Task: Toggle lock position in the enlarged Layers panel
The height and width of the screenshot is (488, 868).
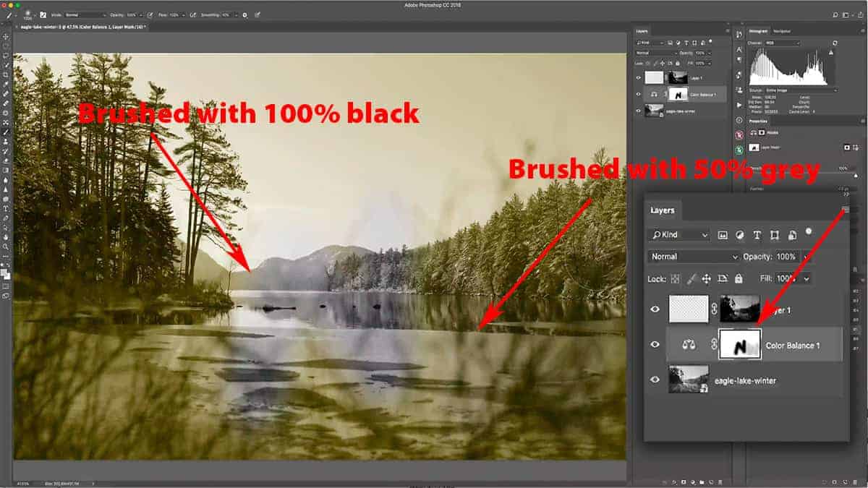Action: 706,278
